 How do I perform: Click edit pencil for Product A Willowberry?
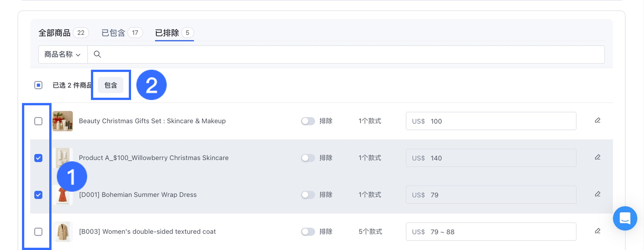597,157
